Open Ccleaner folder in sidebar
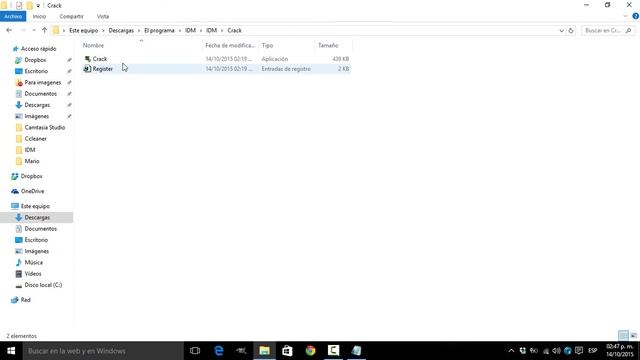The image size is (640, 360). pyautogui.click(x=36, y=139)
